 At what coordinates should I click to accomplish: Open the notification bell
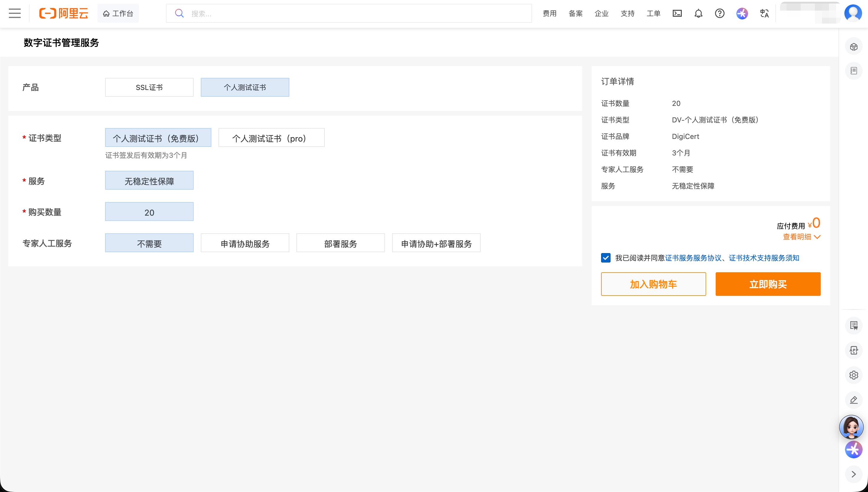click(x=698, y=13)
